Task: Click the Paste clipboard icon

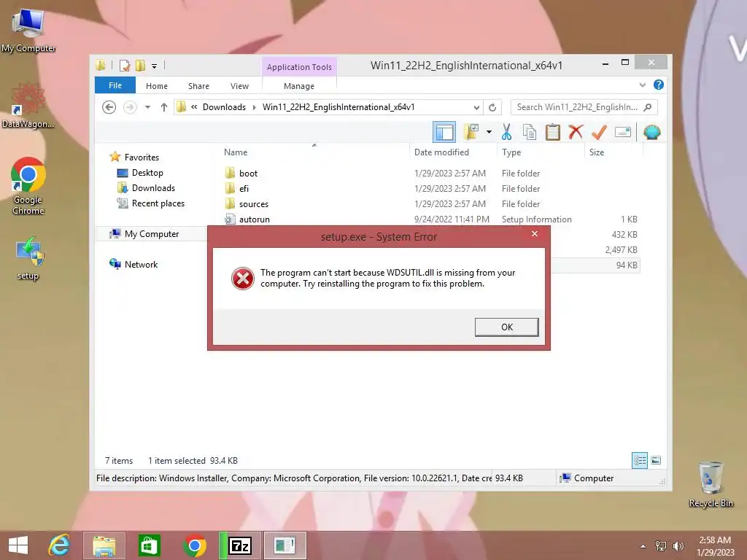Action: pos(553,132)
